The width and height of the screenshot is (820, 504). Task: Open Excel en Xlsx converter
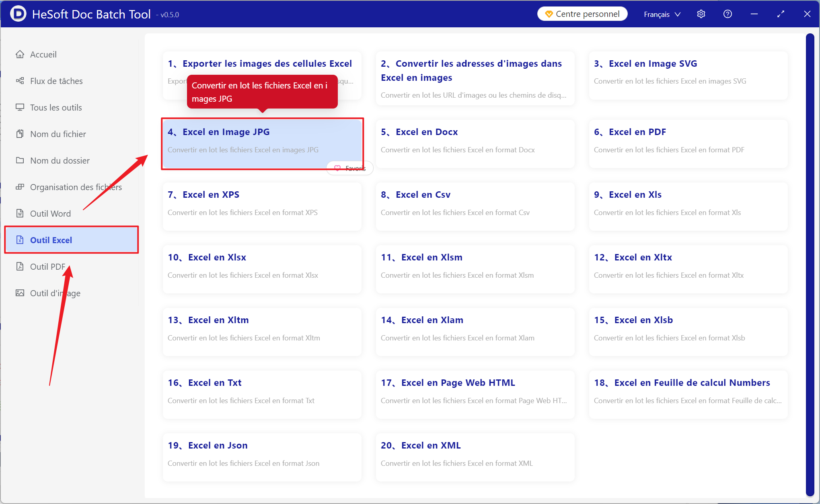pos(262,269)
